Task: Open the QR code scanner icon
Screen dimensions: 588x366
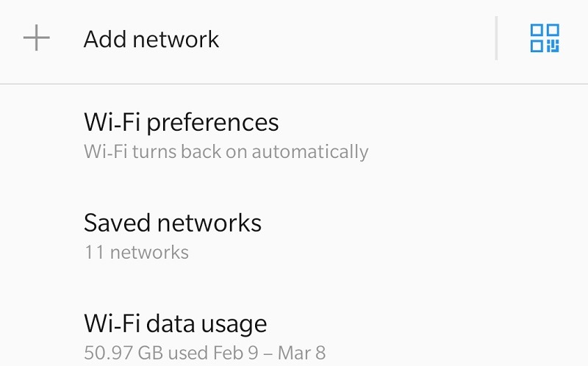Action: coord(545,38)
